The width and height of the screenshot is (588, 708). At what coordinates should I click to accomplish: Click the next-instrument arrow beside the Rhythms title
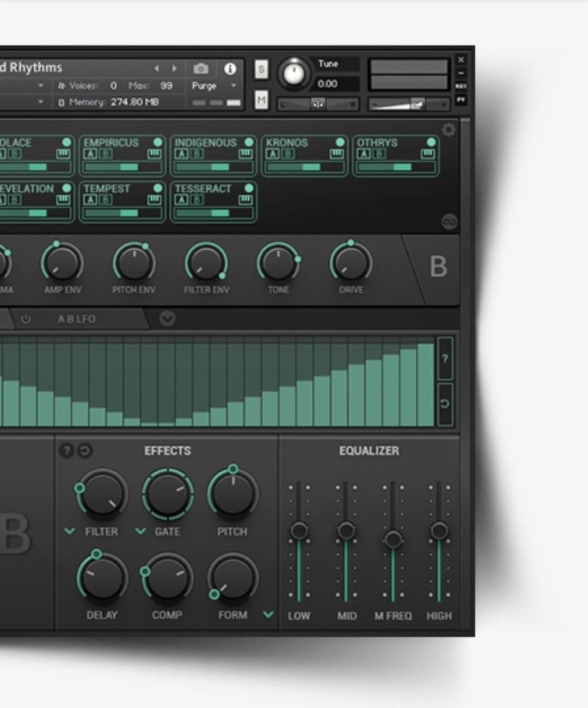click(x=174, y=69)
